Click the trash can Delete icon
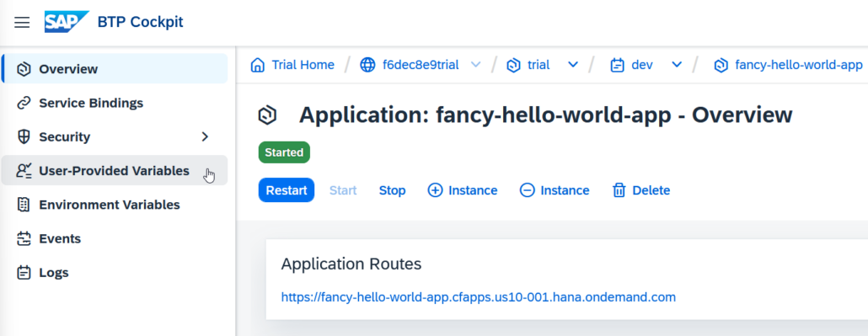 [x=619, y=190]
